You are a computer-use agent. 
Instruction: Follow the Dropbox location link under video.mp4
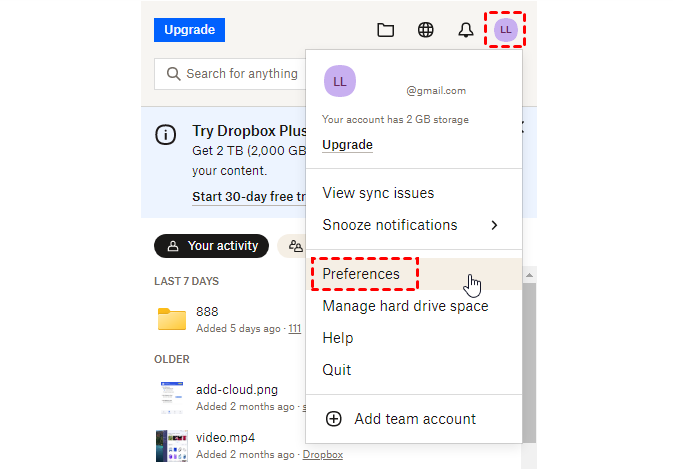click(x=323, y=455)
